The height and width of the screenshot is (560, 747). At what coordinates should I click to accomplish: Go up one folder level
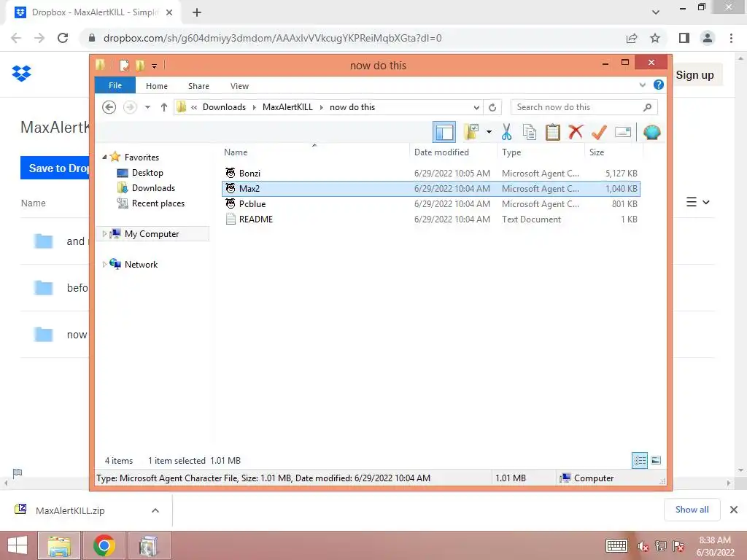164,107
